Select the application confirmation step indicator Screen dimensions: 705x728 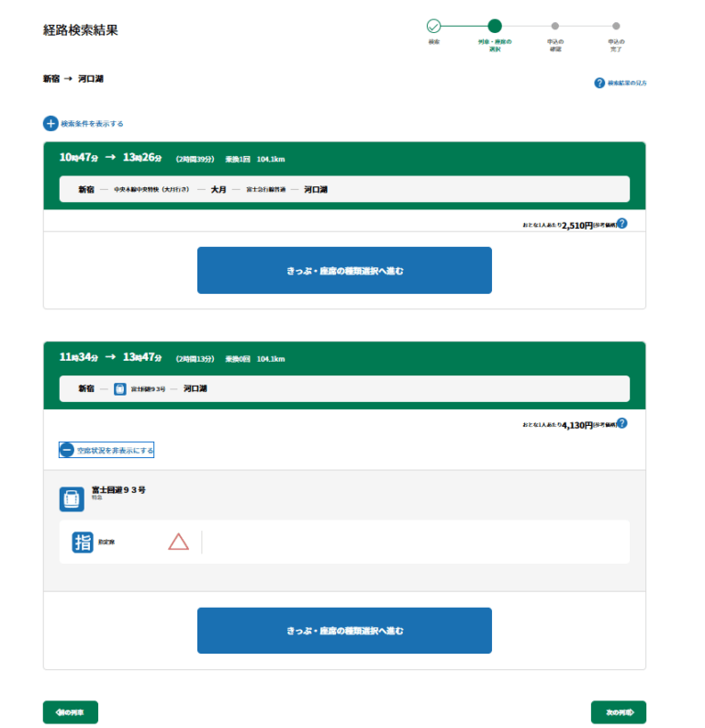pos(555,27)
